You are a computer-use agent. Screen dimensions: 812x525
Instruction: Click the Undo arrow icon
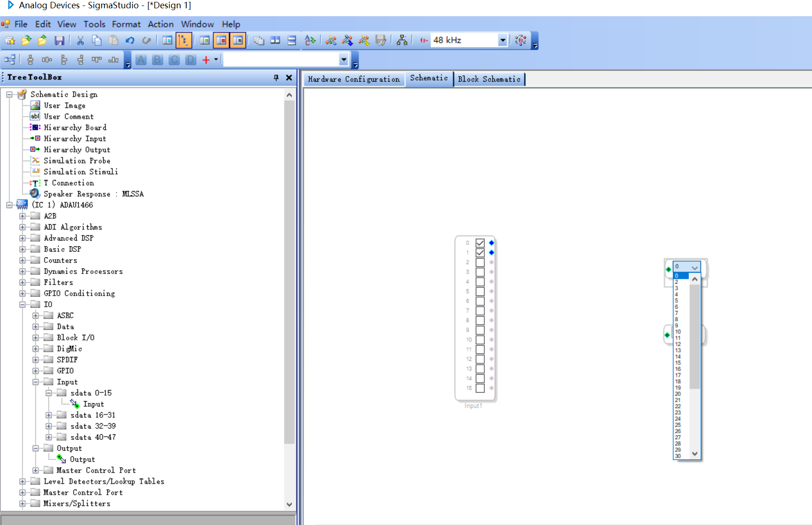click(x=130, y=41)
